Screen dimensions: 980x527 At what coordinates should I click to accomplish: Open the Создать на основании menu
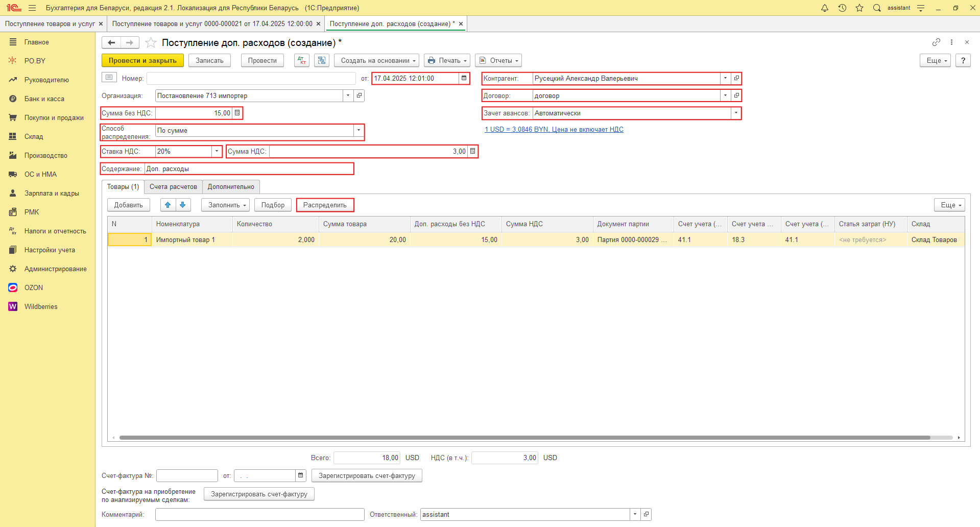(x=377, y=60)
